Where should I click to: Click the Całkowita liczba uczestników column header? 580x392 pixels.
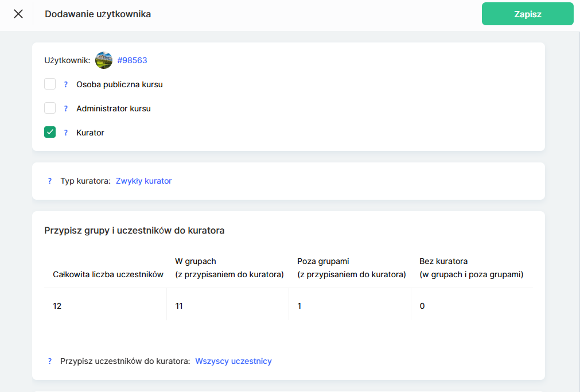click(x=108, y=274)
